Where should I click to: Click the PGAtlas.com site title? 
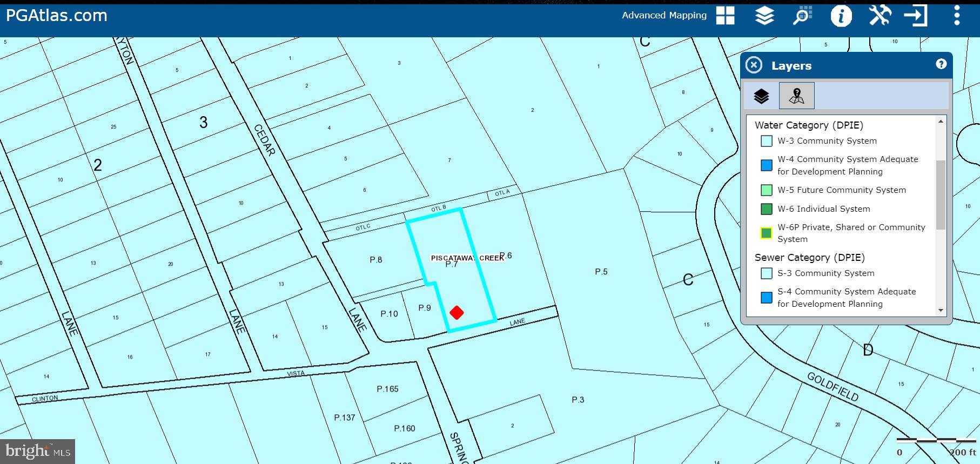click(x=57, y=16)
